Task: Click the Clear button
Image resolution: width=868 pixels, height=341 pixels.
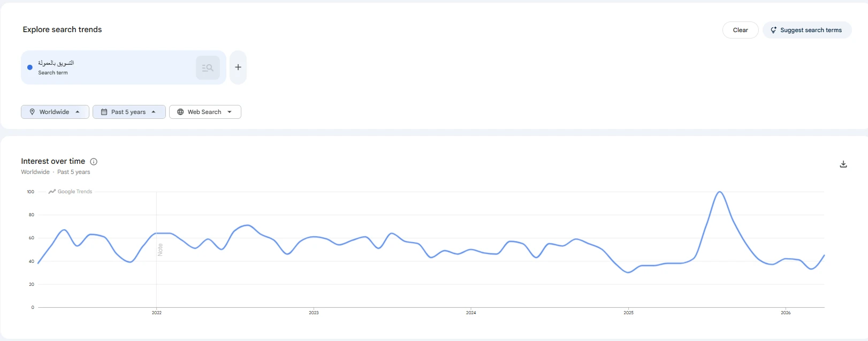Action: click(x=740, y=30)
